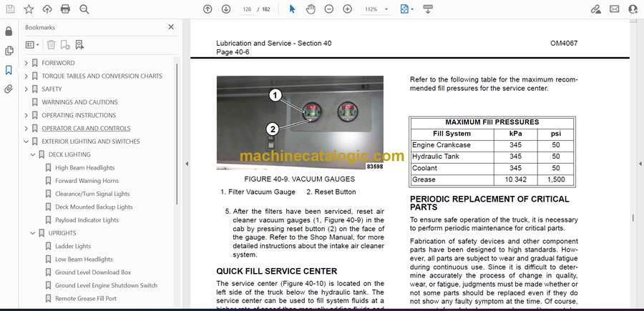This screenshot has width=644, height=311.
Task: Click the bookmarks panel scrollbar
Action: coord(177,134)
